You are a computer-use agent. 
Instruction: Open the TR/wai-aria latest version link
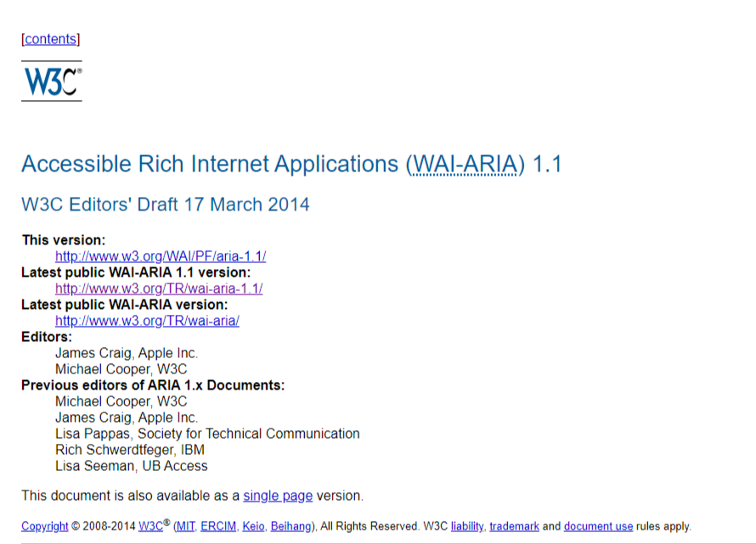(x=147, y=321)
